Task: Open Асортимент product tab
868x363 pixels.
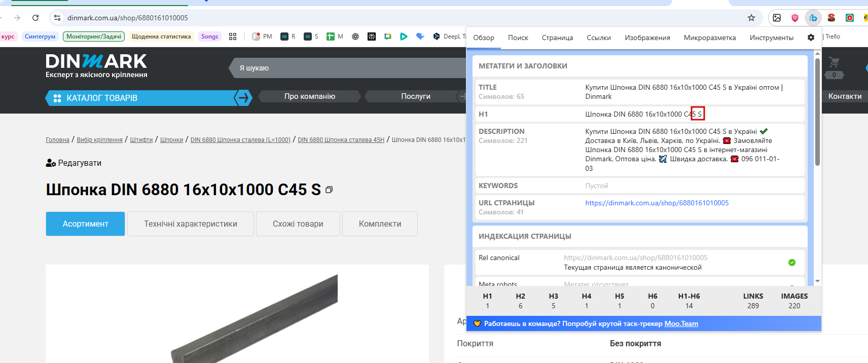Action: [85, 224]
